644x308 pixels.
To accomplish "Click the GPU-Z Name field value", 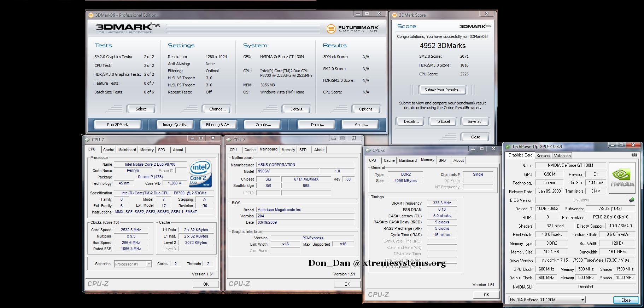I will [x=570, y=165].
